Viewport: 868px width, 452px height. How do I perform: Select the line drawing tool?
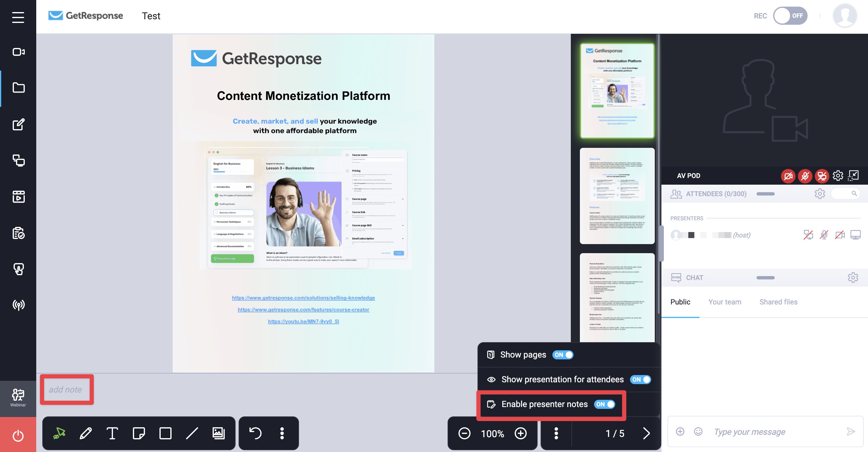(x=192, y=433)
